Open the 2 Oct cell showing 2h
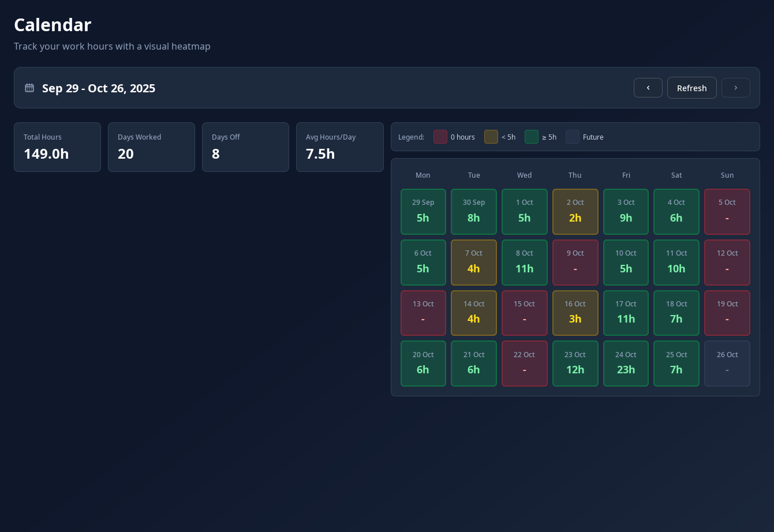 [575, 212]
